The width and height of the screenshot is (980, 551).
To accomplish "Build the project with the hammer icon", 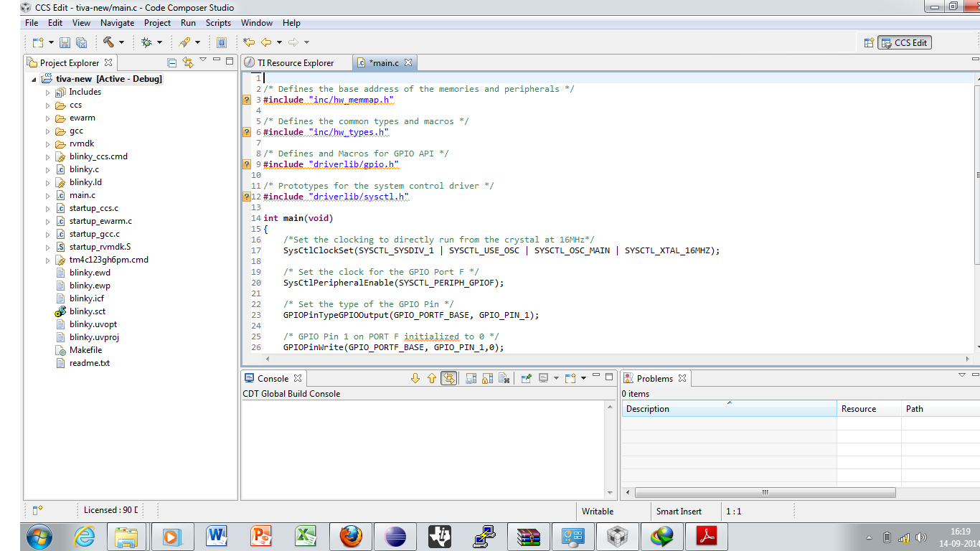I will (108, 42).
